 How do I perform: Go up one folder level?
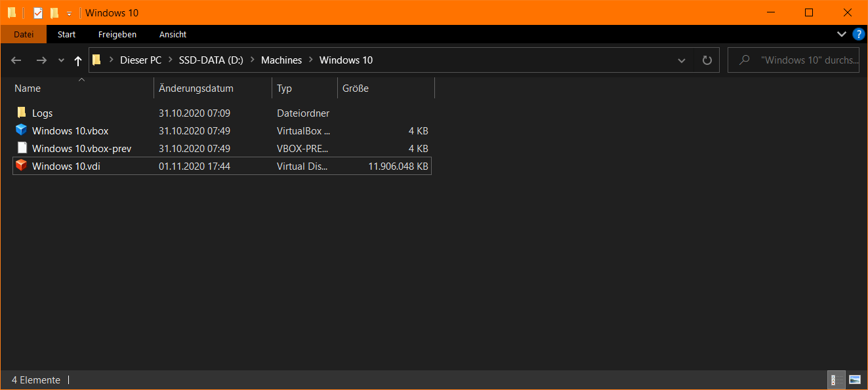[78, 60]
